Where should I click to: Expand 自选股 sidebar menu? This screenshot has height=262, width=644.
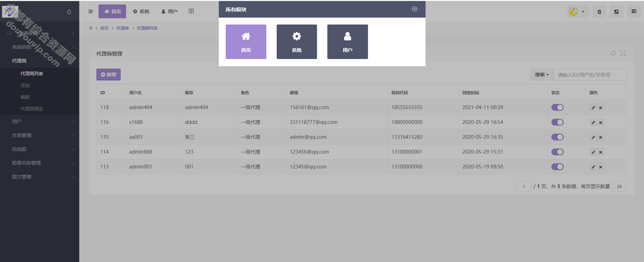40,149
